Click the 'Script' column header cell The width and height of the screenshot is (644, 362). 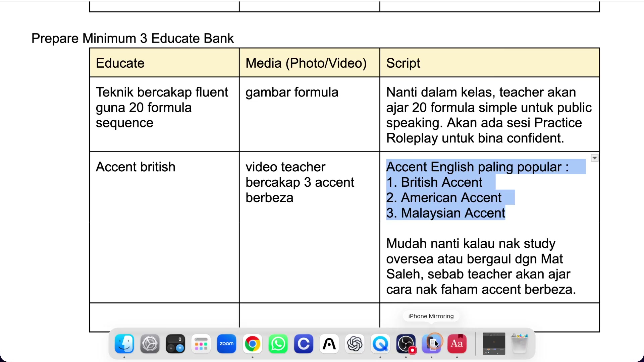(490, 63)
